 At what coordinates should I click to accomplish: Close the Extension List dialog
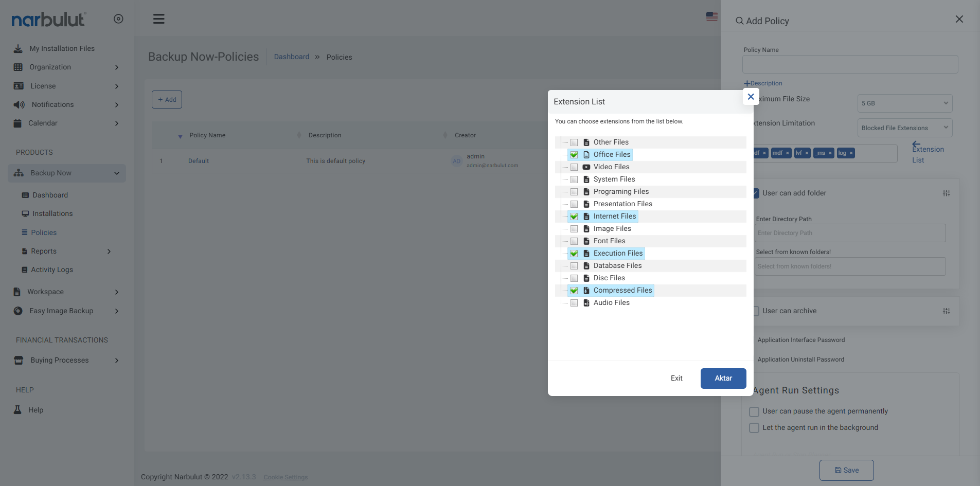click(x=751, y=97)
